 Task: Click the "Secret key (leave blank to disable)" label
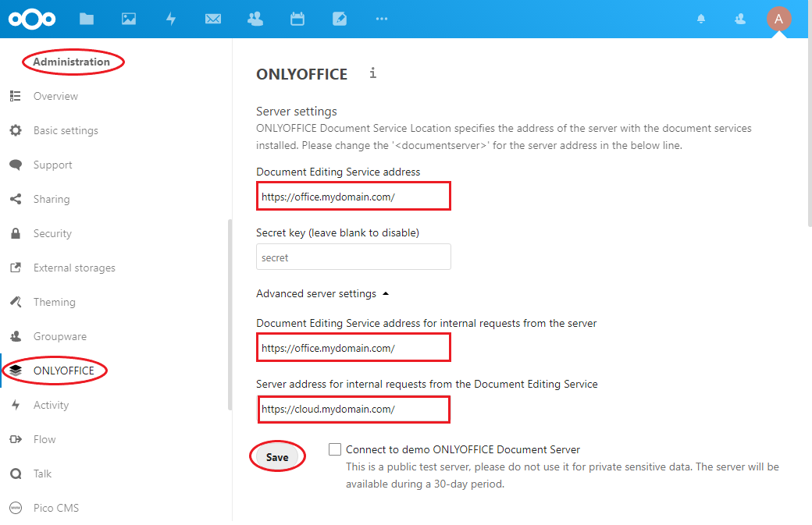[x=337, y=232]
